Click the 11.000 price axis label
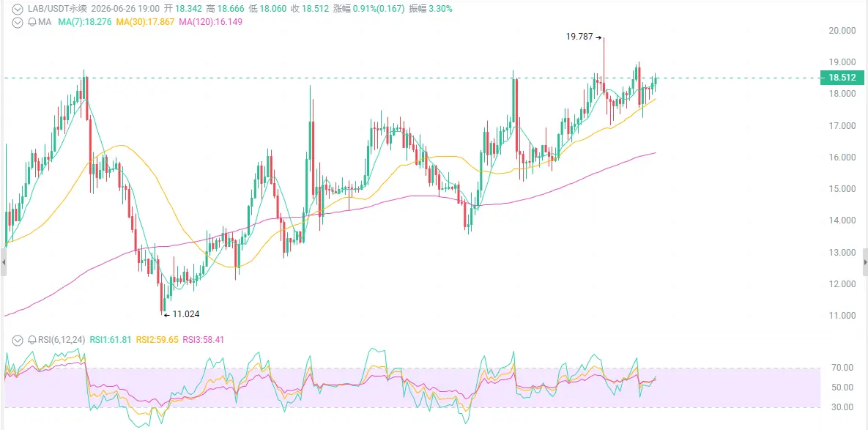Screen dimensions: 868x430 842,316
